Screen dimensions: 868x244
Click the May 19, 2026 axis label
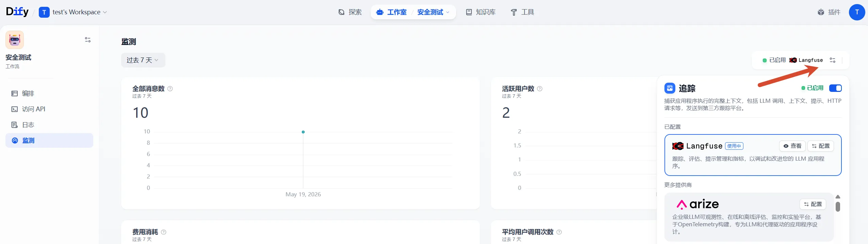(303, 194)
